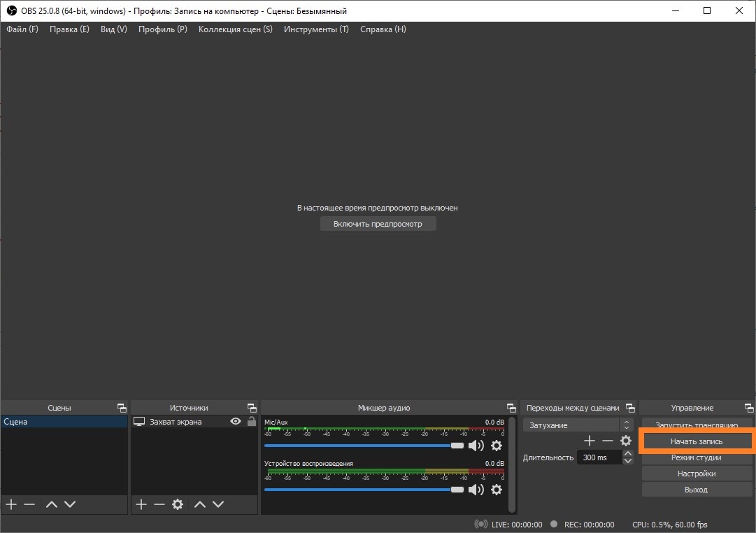Image resolution: width=756 pixels, height=533 pixels.
Task: Click Запустить трансляцию button
Action: coord(697,425)
